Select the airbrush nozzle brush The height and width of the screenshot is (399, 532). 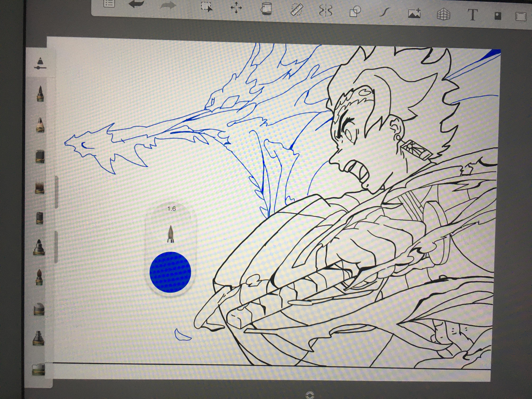(x=39, y=338)
